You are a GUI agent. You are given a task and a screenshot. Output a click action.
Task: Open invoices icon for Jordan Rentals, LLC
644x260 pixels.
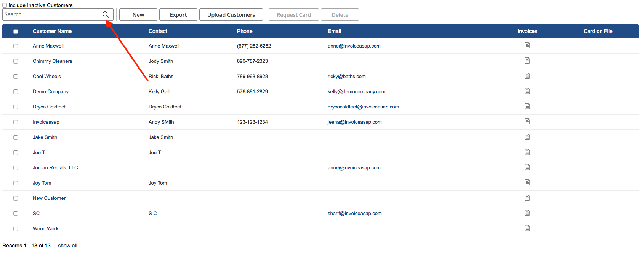(527, 167)
